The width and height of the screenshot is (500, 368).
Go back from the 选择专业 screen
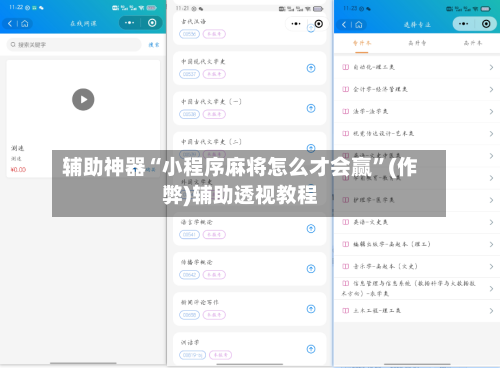344,24
